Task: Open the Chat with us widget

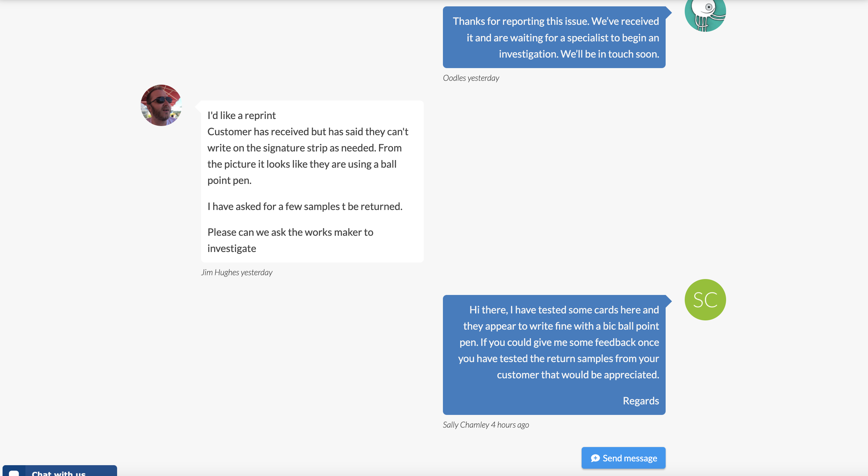Action: pos(59,471)
